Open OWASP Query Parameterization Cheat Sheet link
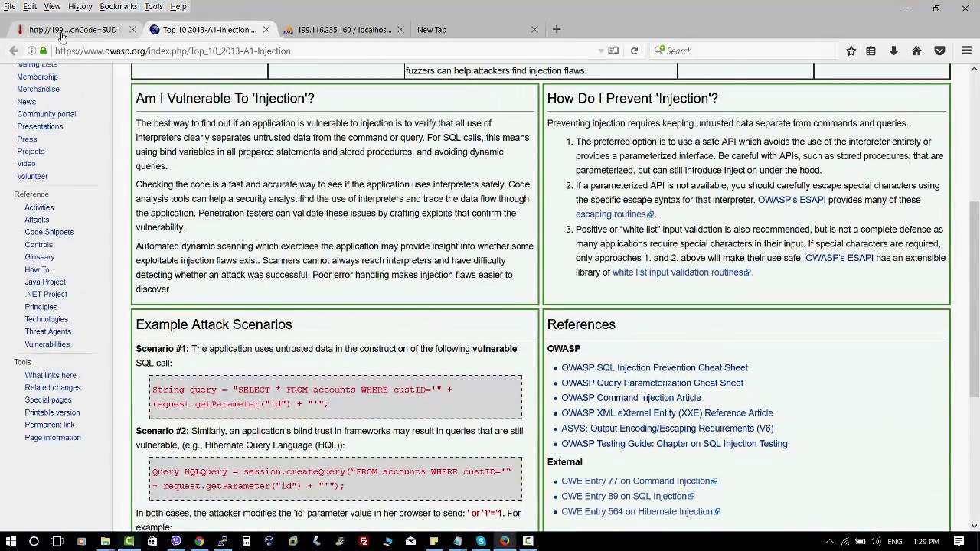The image size is (980, 551). click(x=652, y=383)
